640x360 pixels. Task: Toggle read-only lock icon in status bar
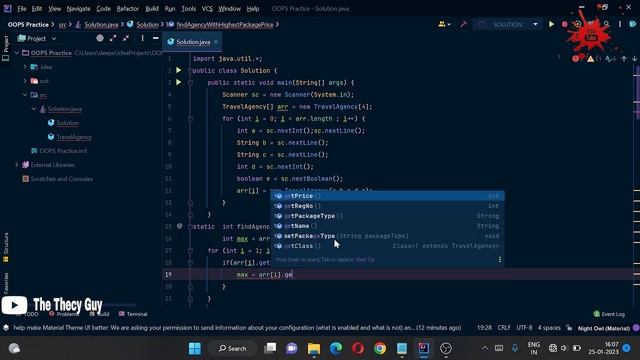click(x=569, y=328)
